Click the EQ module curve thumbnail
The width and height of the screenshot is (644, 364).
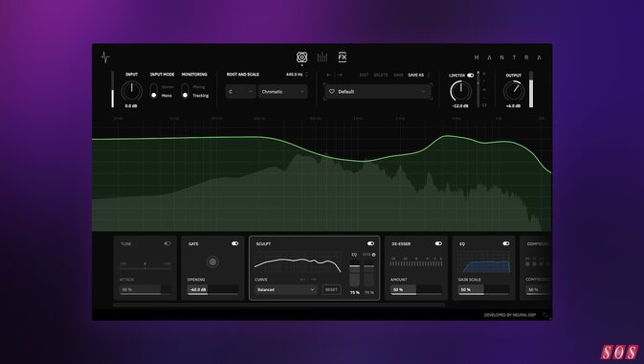[484, 262]
